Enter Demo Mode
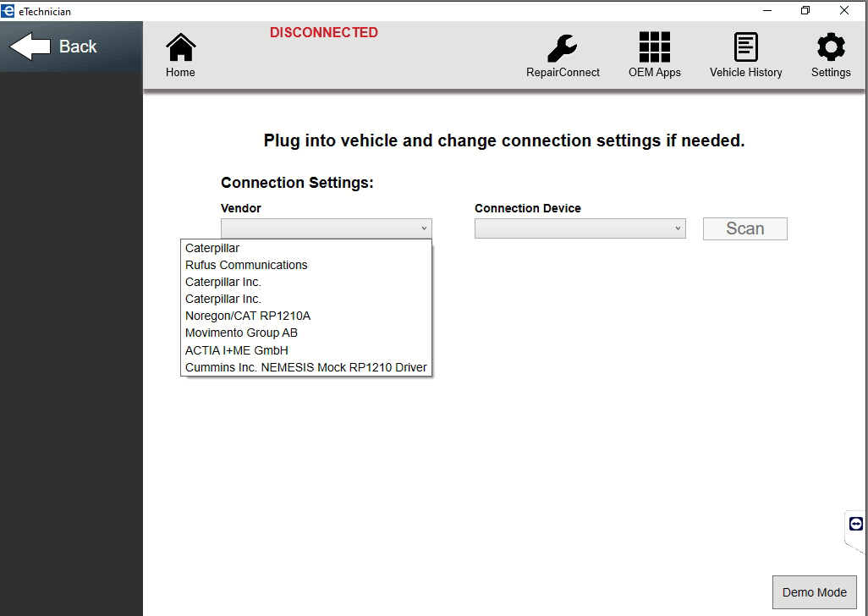The image size is (868, 616). point(814,592)
